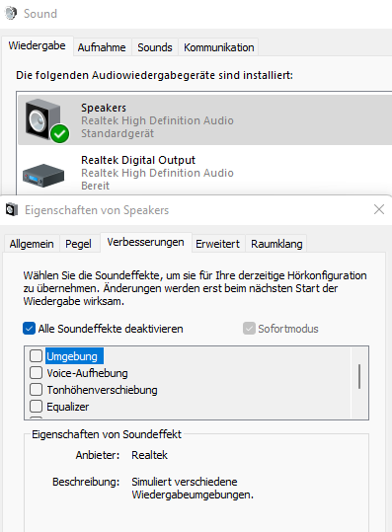Screen dimensions: 392x532
Task: Check the Tonhöhenverschiebung effect
Action: (x=36, y=390)
